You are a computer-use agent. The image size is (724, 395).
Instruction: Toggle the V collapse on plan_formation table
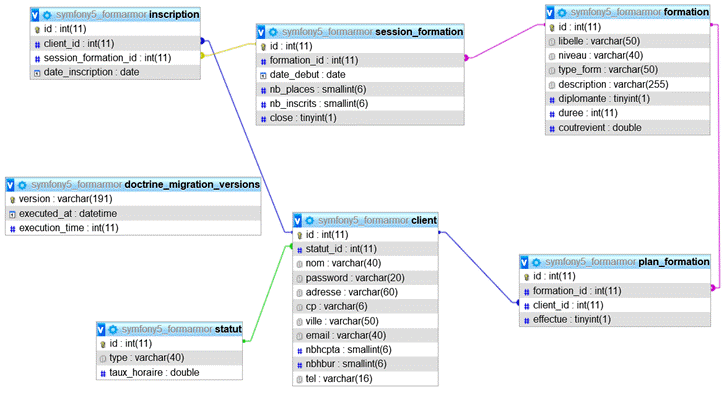tap(524, 262)
